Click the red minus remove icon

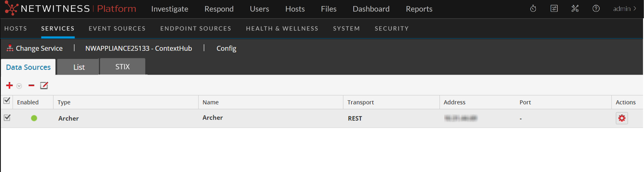[x=31, y=86]
